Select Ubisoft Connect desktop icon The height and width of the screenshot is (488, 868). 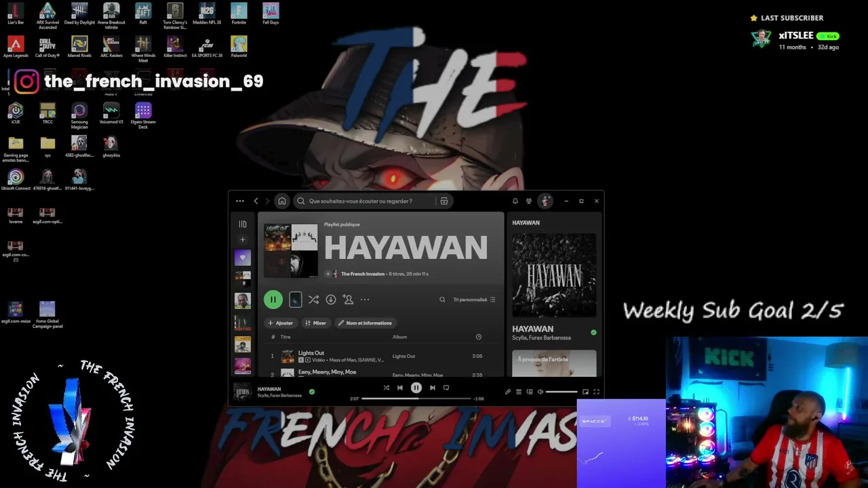point(16,180)
